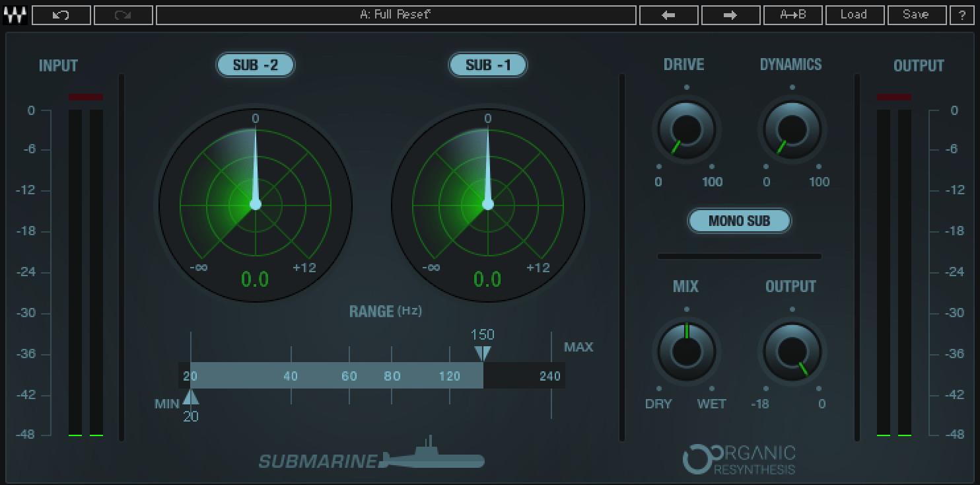
Task: Click the range bar at 60 Hz
Action: click(349, 376)
